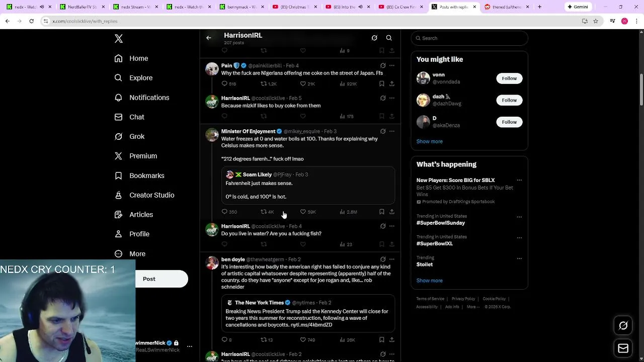Show more trending topics

(x=429, y=281)
